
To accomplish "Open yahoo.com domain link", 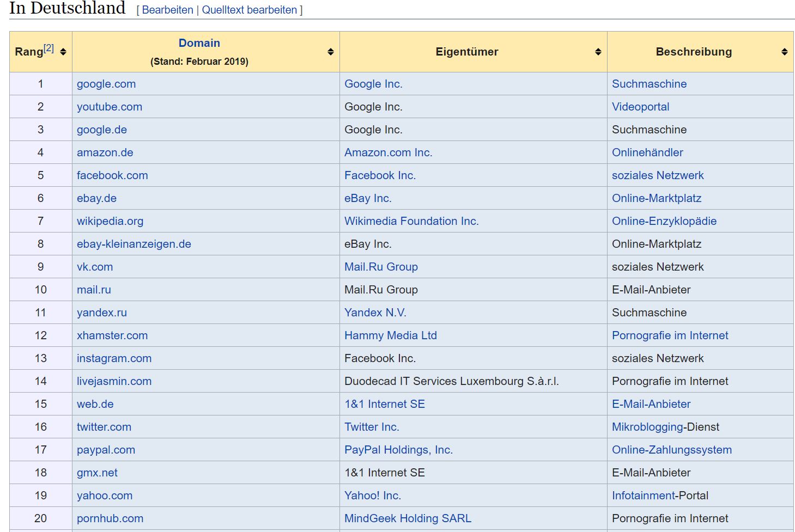I will [105, 496].
